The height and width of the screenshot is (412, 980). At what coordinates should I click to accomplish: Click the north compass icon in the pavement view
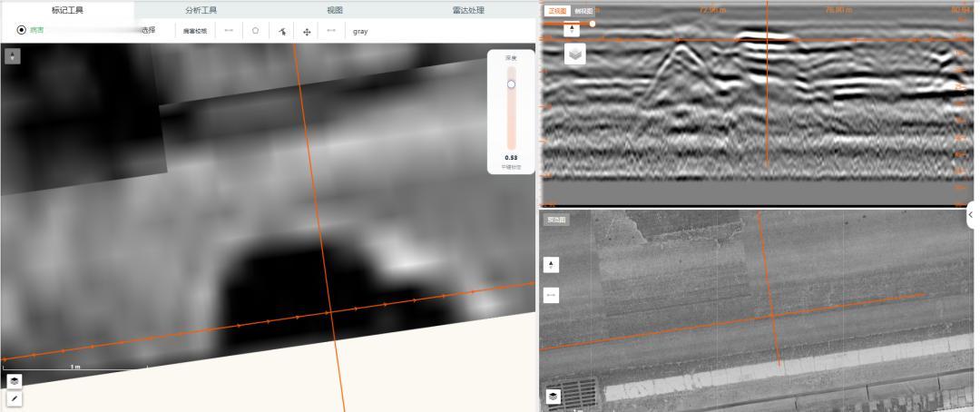pos(552,265)
